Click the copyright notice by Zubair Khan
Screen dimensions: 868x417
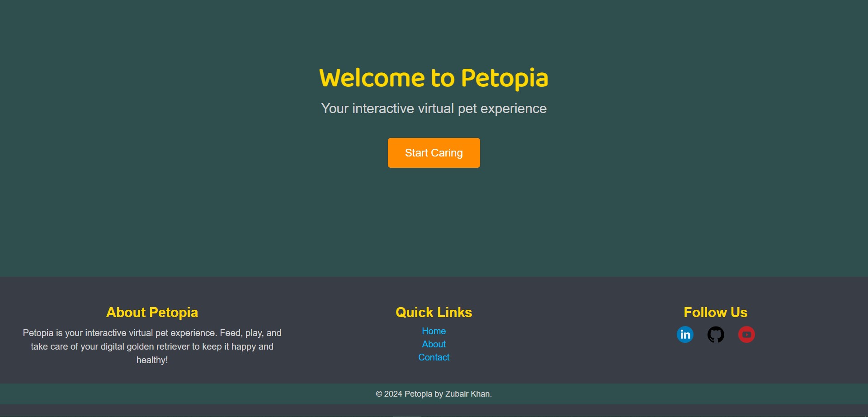pos(434,393)
